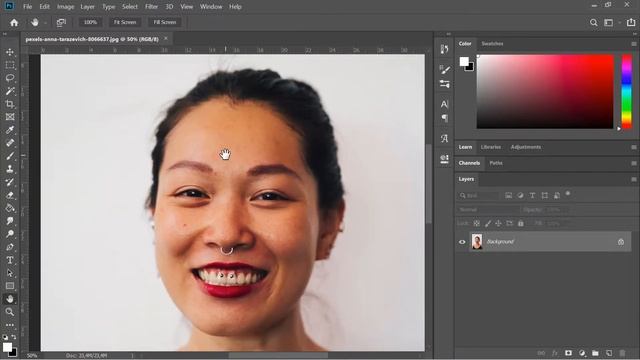Select the Rectangle shape tool
The width and height of the screenshot is (640, 360).
[10, 286]
